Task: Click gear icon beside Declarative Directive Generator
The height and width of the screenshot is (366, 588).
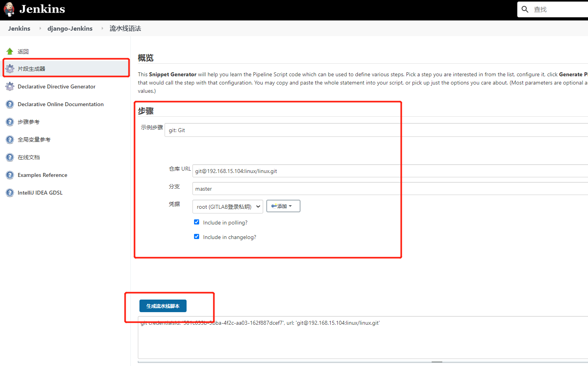Action: (10, 86)
